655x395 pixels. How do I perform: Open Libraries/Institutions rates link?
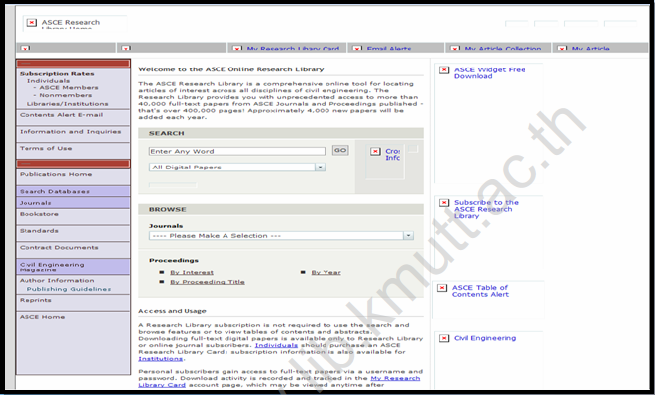pyautogui.click(x=67, y=104)
